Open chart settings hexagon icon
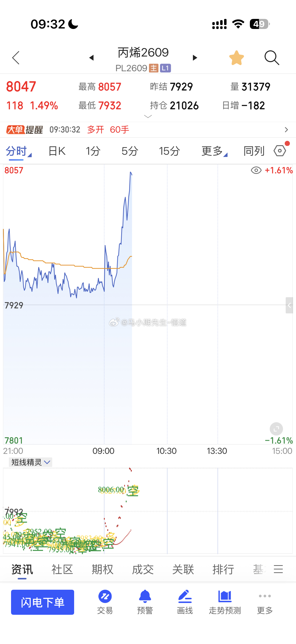Screen dimensions: 296x644 coord(280,151)
